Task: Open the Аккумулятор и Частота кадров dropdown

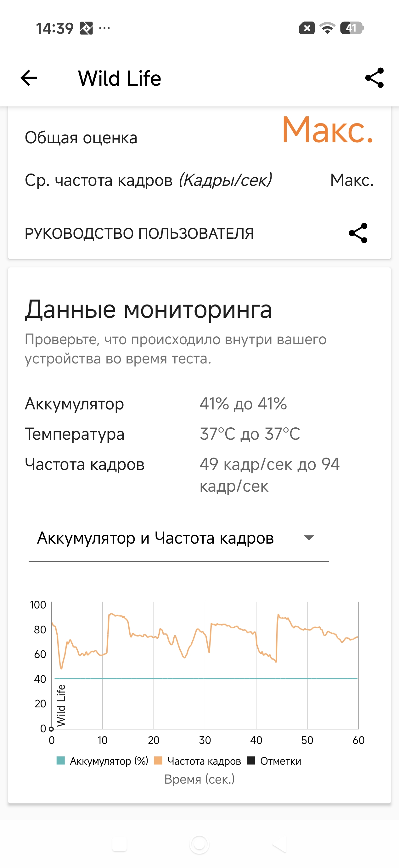Action: [x=155, y=538]
